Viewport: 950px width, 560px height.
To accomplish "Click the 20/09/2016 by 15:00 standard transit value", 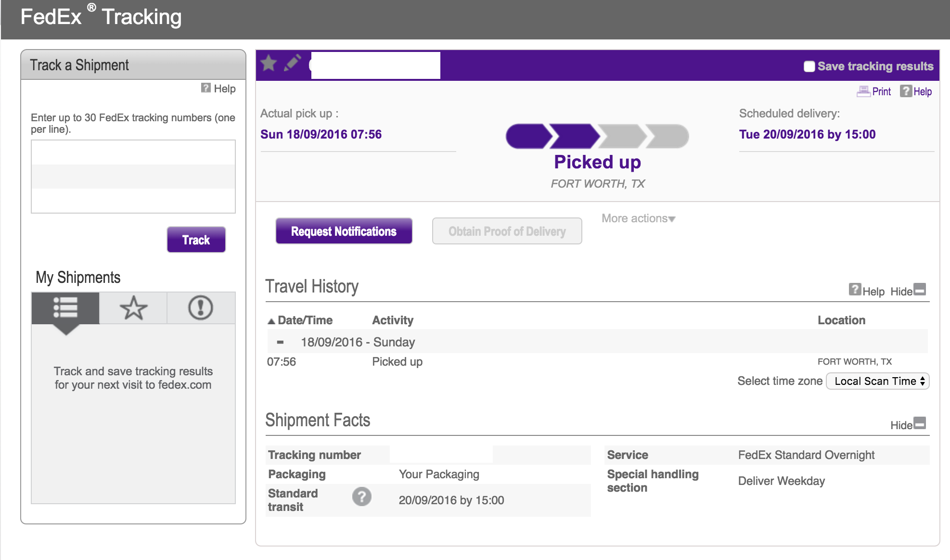I will click(451, 500).
